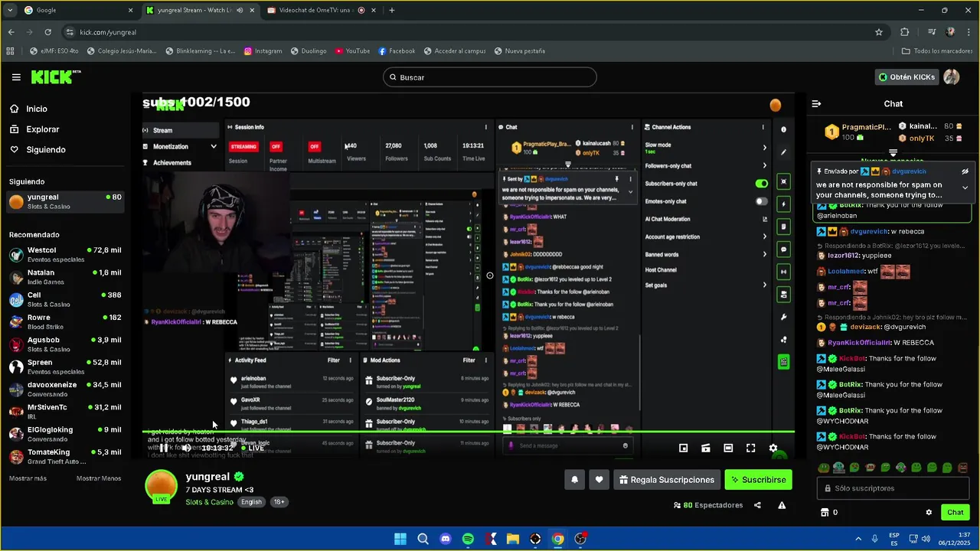Click the Suscribirse button

(x=759, y=480)
